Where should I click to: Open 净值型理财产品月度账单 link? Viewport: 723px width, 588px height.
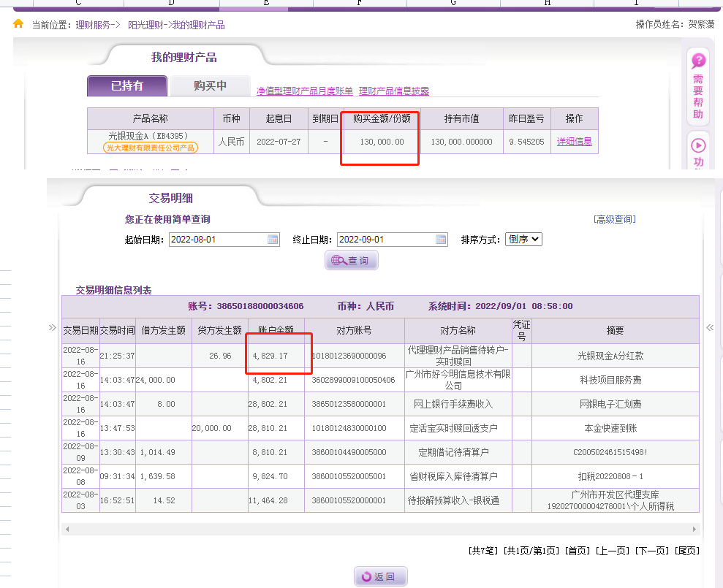(x=305, y=91)
